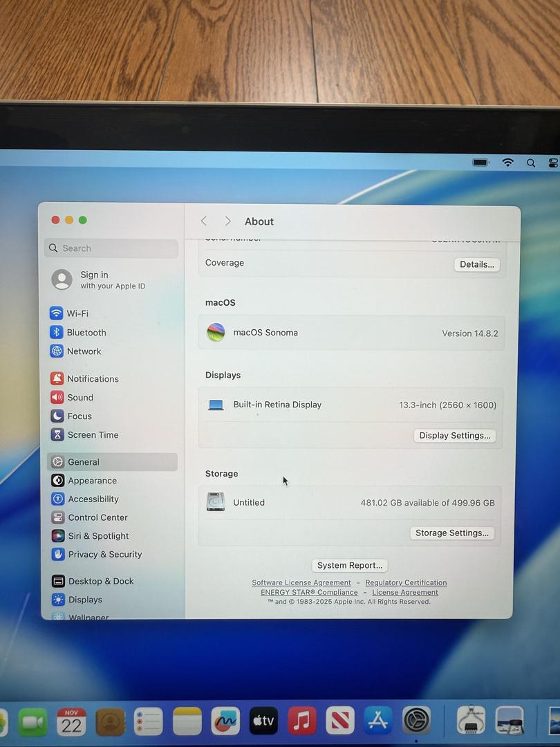This screenshot has width=560, height=747.
Task: Open Wi-Fi settings in sidebar
Action: [x=70, y=313]
